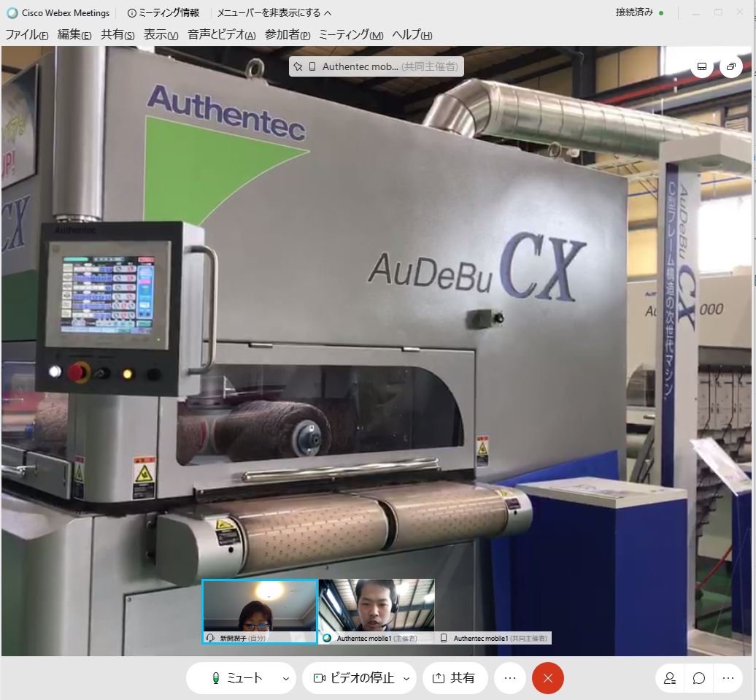Stop the camera with ビデオの停止

(355, 678)
